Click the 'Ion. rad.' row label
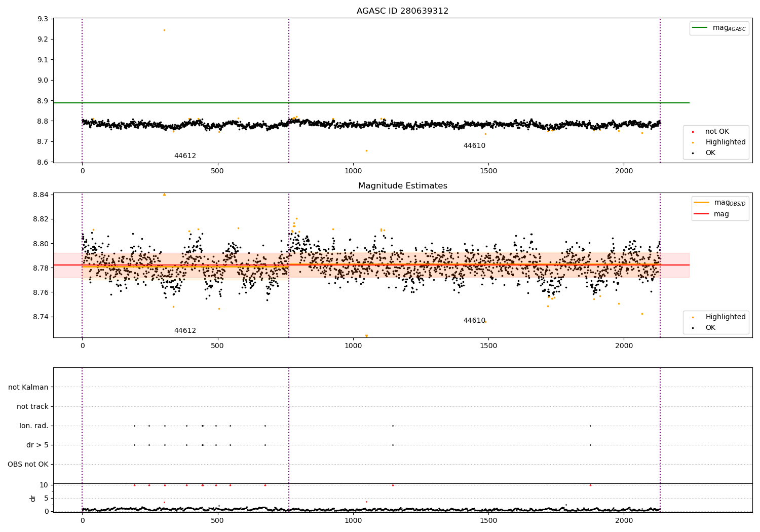The height and width of the screenshot is (532, 760). 34,426
